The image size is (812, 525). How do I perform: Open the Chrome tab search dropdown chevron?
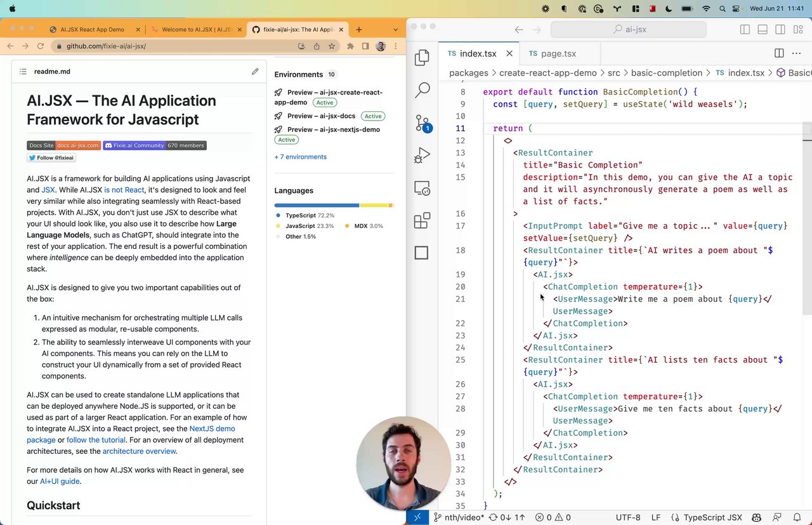click(396, 29)
